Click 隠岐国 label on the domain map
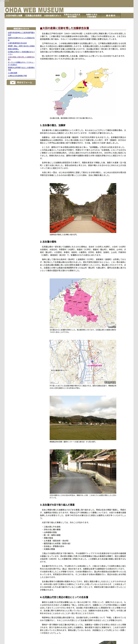 click(x=58, y=75)
